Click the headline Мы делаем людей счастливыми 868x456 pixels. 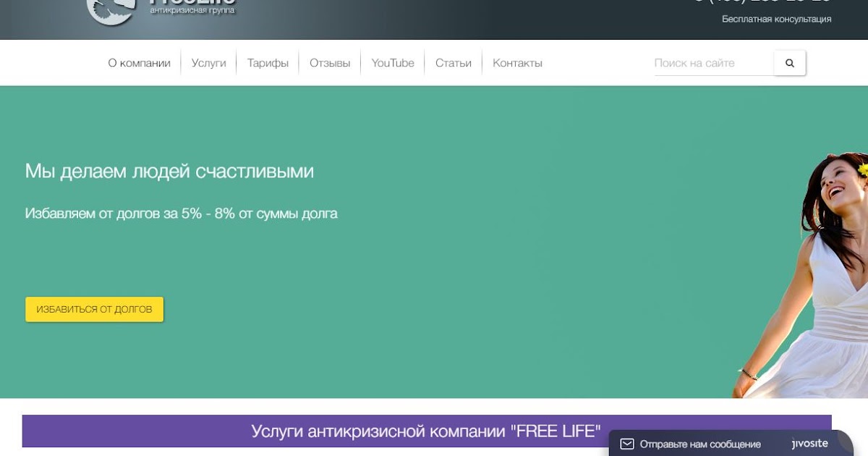coord(169,172)
